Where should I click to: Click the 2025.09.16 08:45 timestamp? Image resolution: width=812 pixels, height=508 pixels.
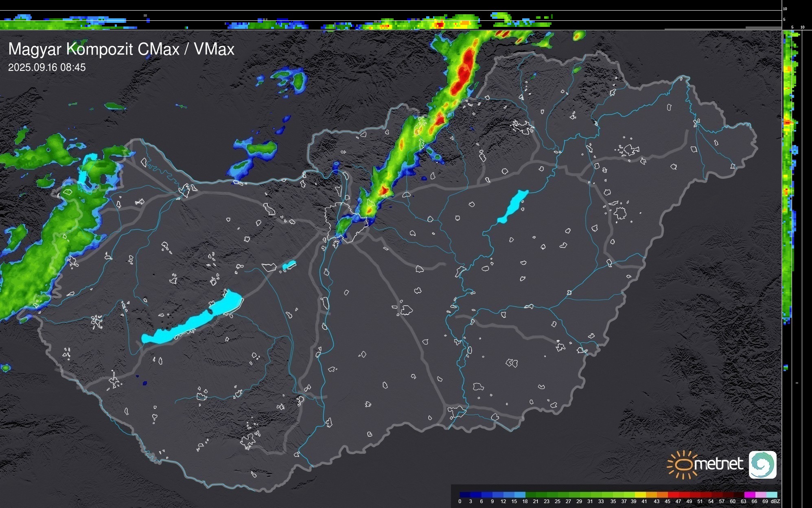click(47, 68)
